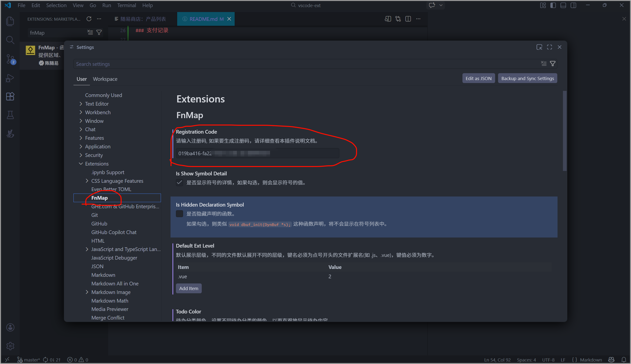This screenshot has height=364, width=631.
Task: Click the settings filter funnel icon
Action: point(552,64)
